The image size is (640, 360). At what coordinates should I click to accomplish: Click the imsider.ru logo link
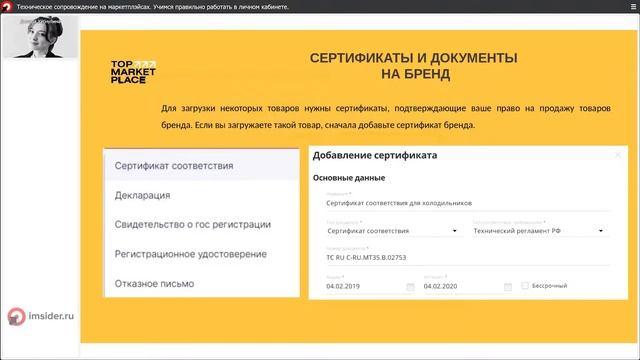[x=41, y=316]
